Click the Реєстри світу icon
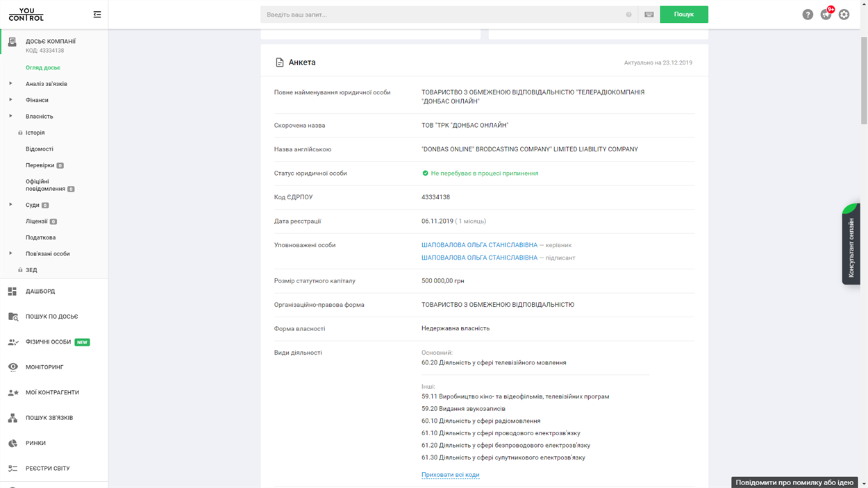The image size is (868, 488). (x=12, y=469)
